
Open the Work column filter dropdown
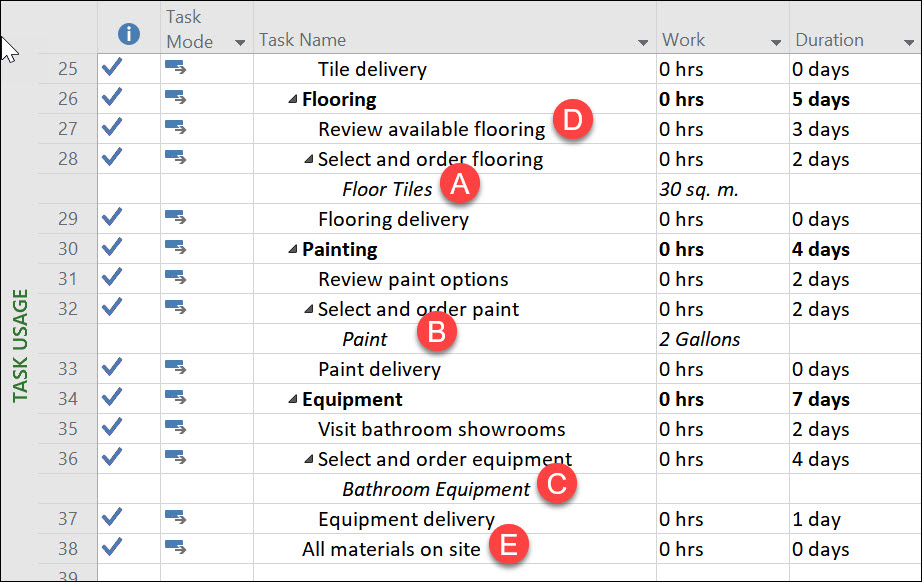click(776, 42)
